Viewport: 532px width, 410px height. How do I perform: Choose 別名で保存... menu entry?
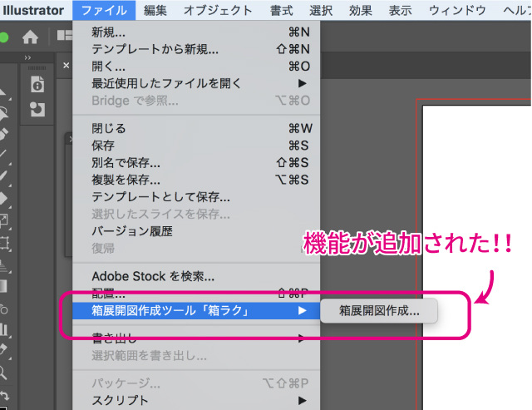tap(126, 162)
